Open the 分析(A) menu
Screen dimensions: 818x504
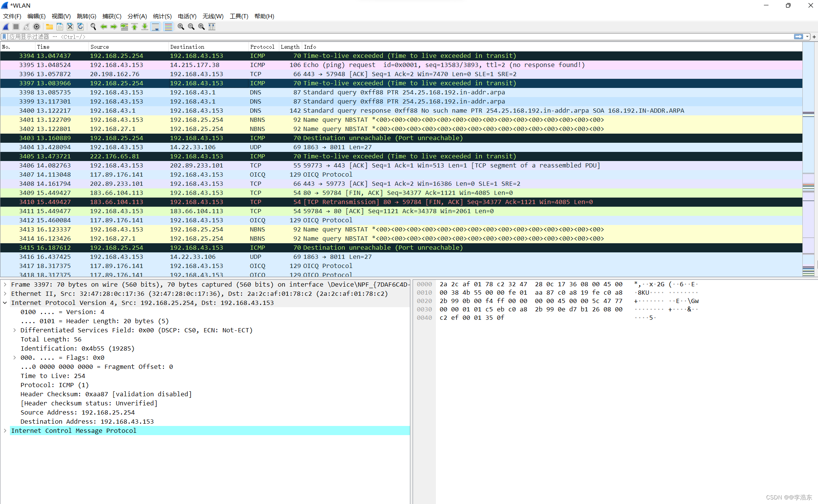(131, 16)
